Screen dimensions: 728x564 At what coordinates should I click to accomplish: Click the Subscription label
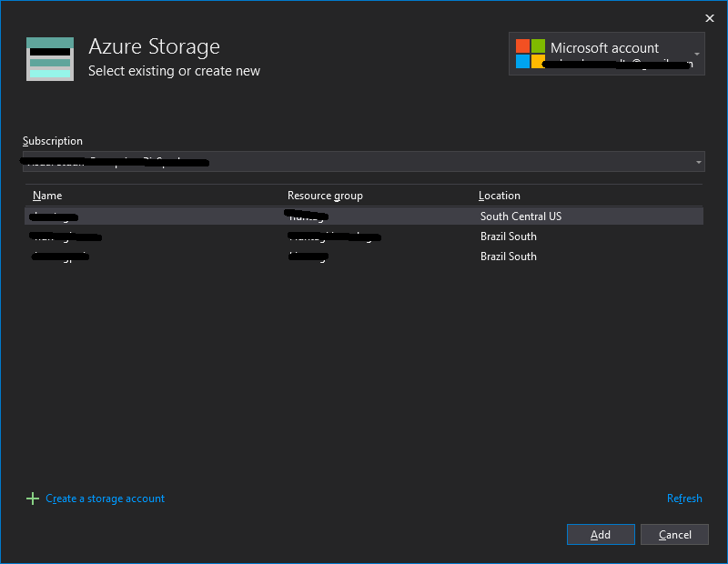pyautogui.click(x=52, y=141)
